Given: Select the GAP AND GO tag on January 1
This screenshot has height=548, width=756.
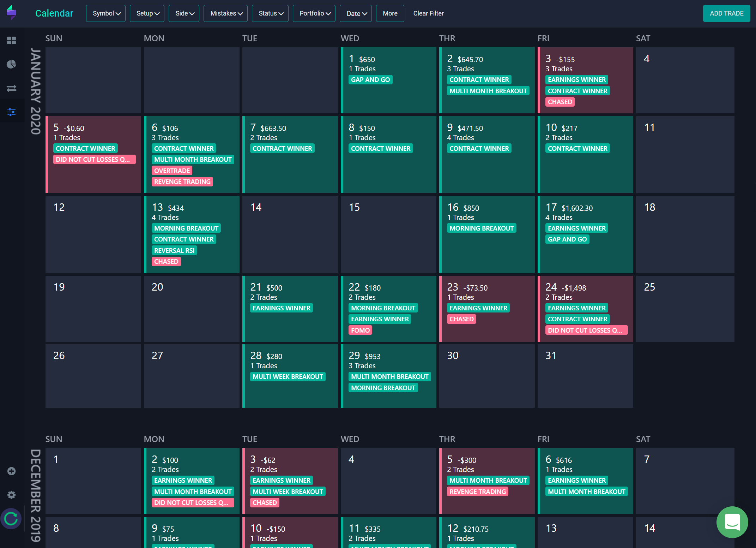Looking at the screenshot, I should [370, 80].
